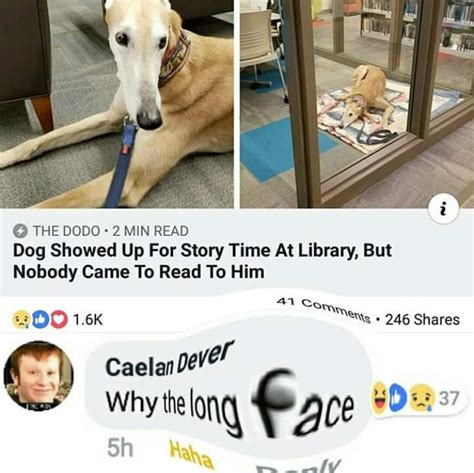Click the red heart love reaction icon
This screenshot has width=474, height=473.
pyautogui.click(x=59, y=320)
